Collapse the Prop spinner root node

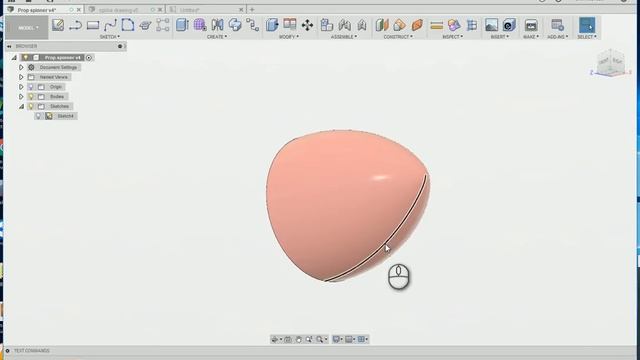(x=14, y=58)
